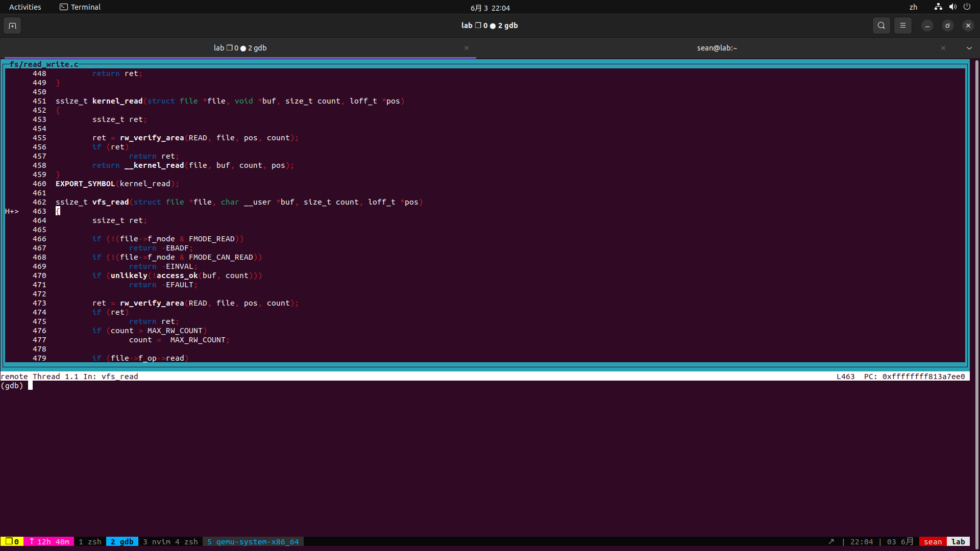Open the terminal search magnifier icon
This screenshot has width=980, height=551.
coord(881,26)
